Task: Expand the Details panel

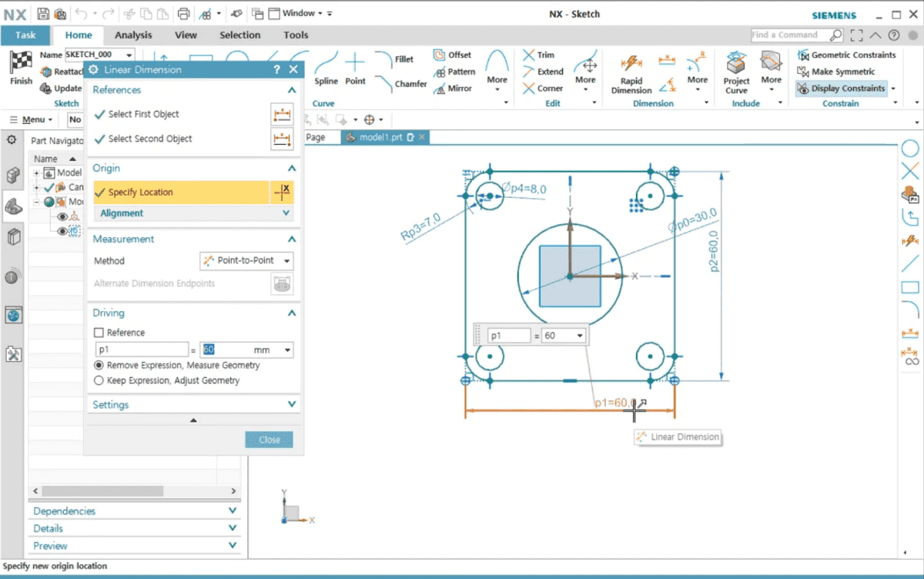Action: [233, 529]
